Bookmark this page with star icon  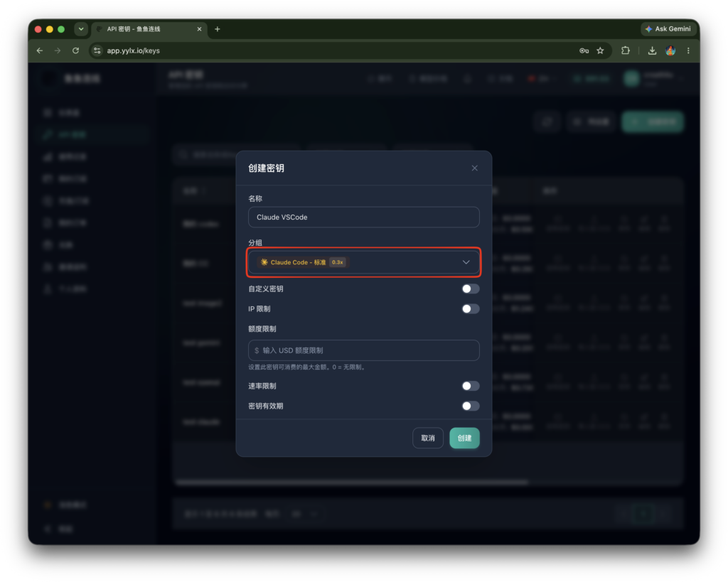[600, 50]
